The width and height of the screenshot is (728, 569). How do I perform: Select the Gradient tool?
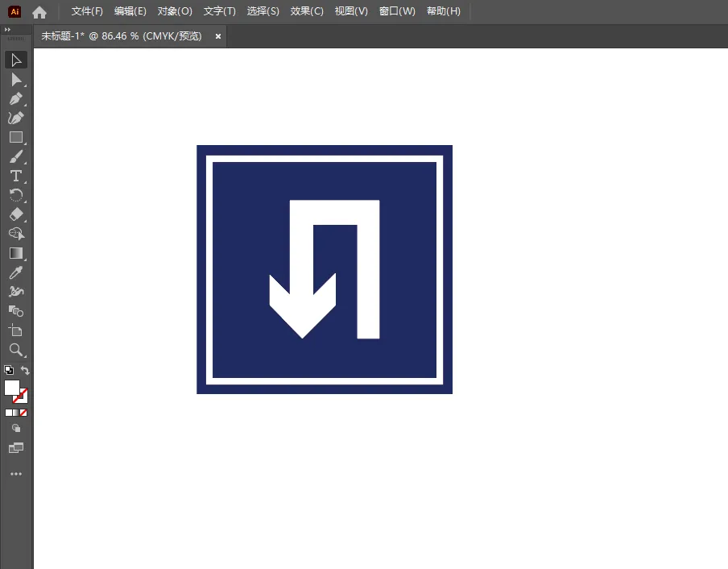16,253
